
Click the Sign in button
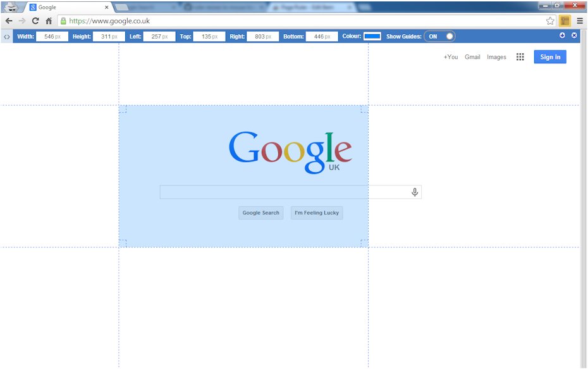click(549, 56)
